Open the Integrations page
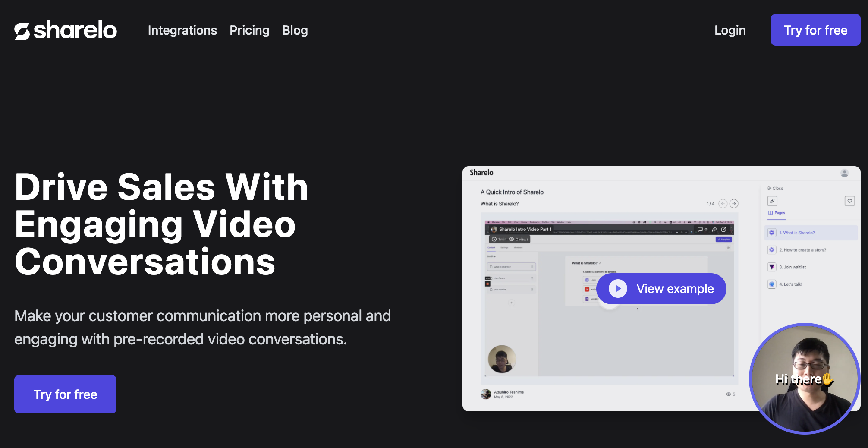 pos(182,30)
